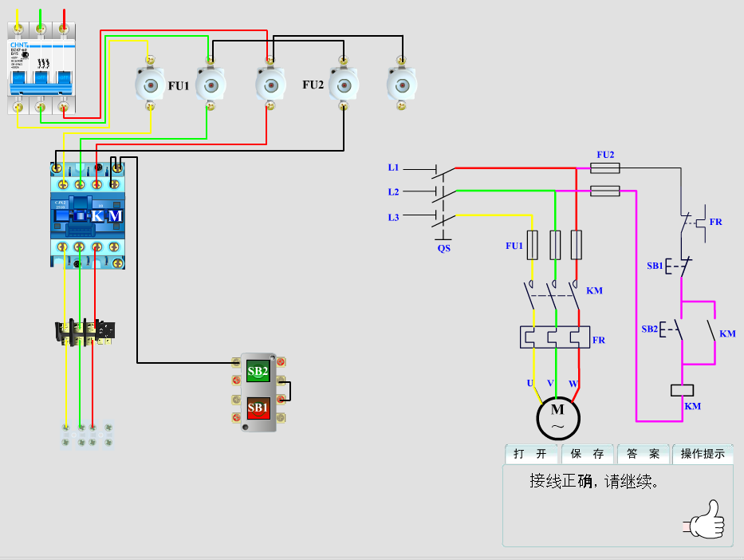
Task: Click the third fuse with red wire
Action: (270, 85)
